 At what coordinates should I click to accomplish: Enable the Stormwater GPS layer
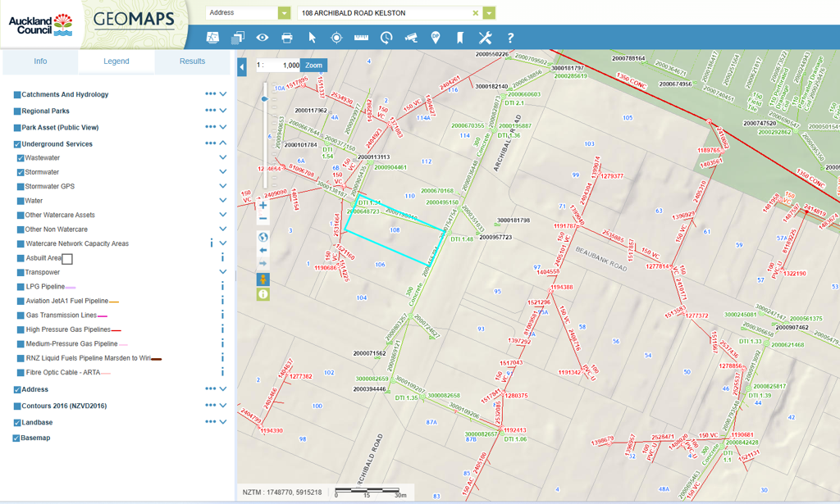pos(21,187)
